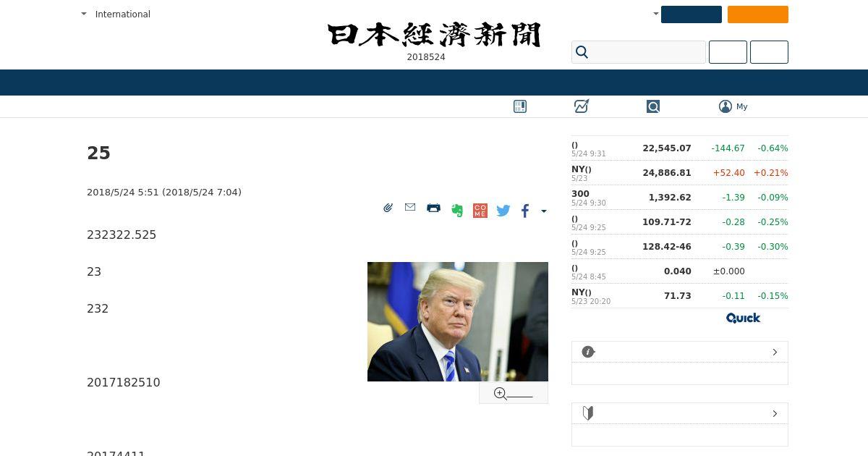Expand the beginner panel chevron arrow
The image size is (868, 456).
tap(775, 413)
